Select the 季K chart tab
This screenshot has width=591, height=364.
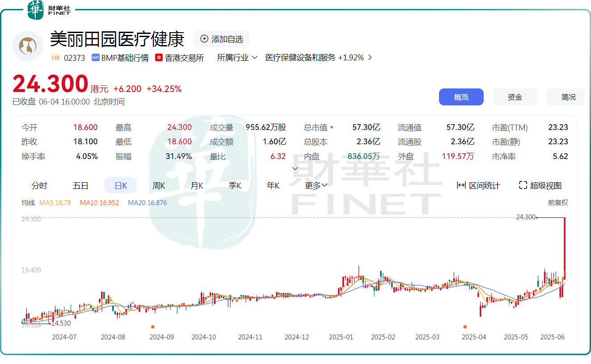click(235, 185)
